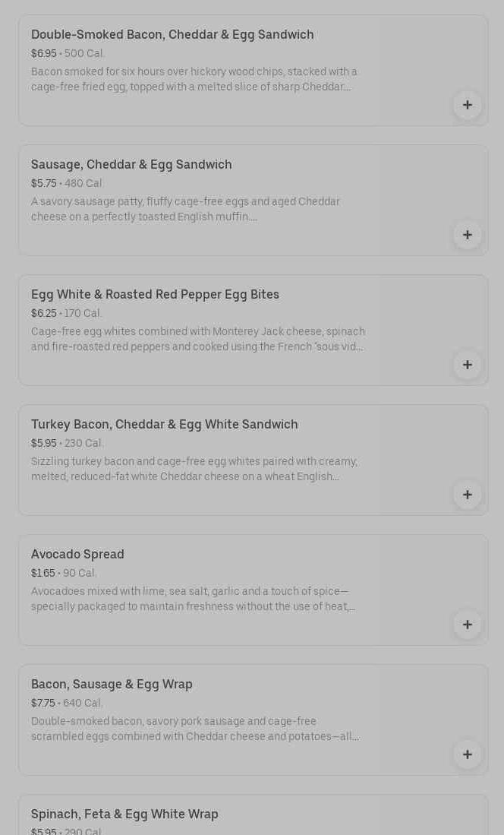504x835 pixels.
Task: Open Sausage, Cheddar & Egg Sandwich title
Action: [131, 164]
